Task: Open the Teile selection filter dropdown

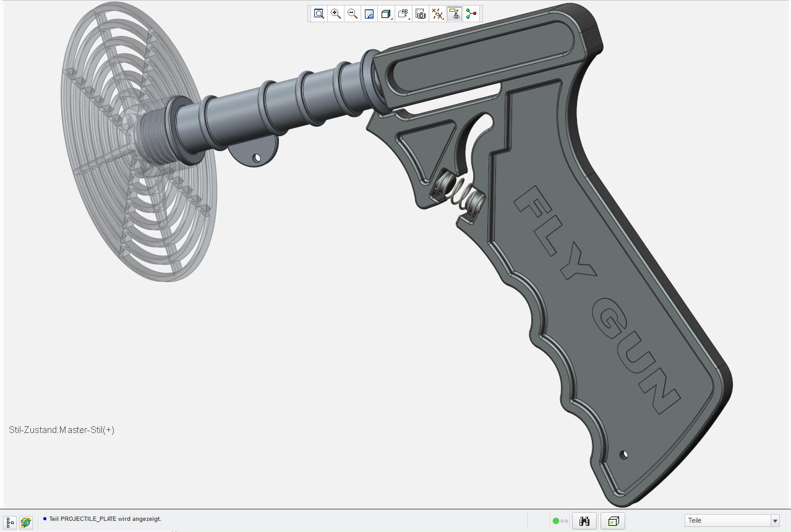Action: (x=732, y=520)
